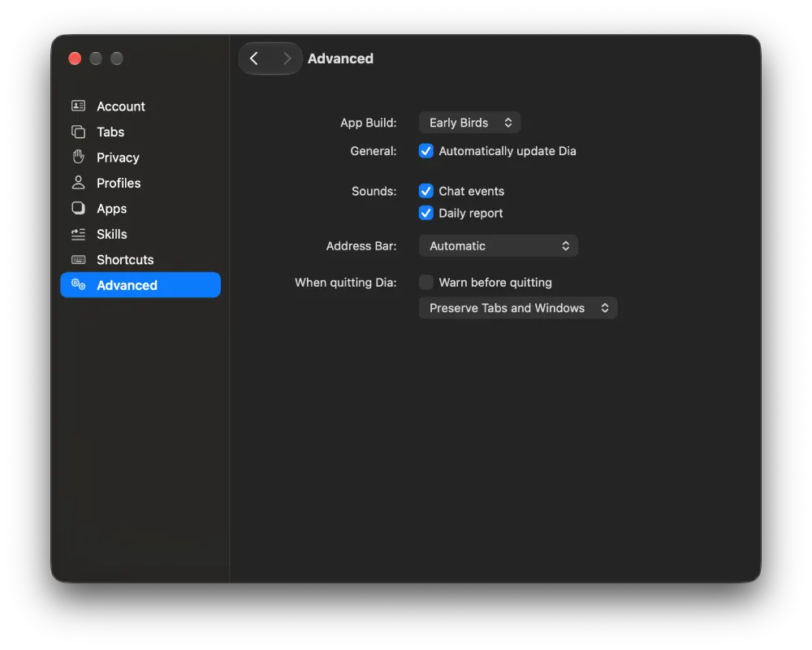Open the Address Bar Automatic dropdown
The width and height of the screenshot is (812, 650).
click(x=499, y=245)
